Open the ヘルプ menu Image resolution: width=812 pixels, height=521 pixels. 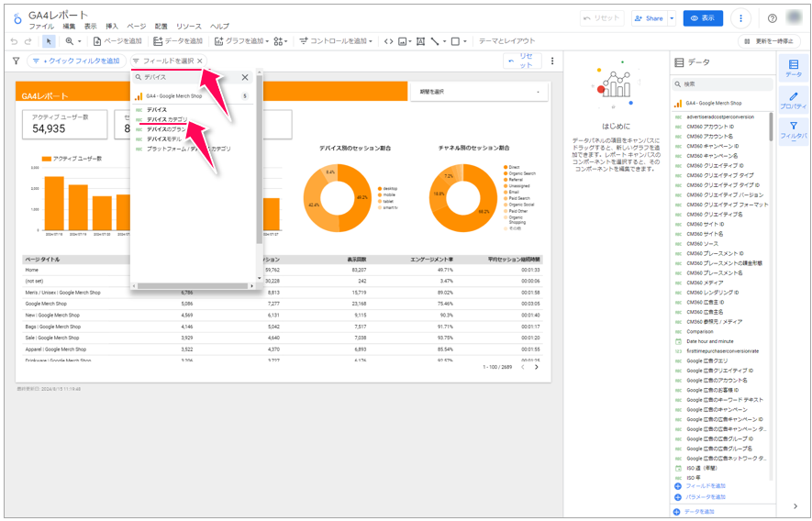tap(219, 27)
